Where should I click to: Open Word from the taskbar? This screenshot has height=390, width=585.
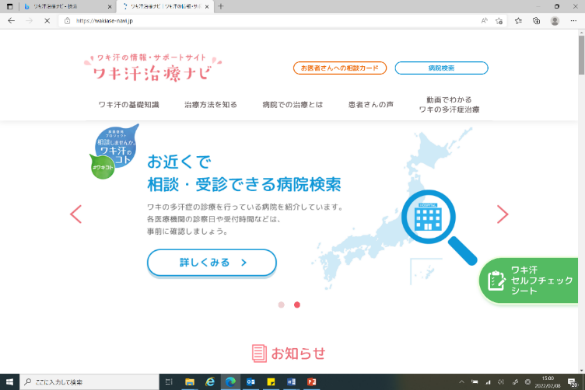click(291, 382)
